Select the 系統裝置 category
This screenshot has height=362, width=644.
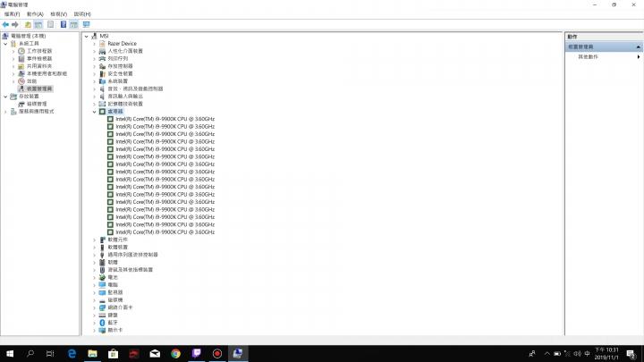click(117, 81)
